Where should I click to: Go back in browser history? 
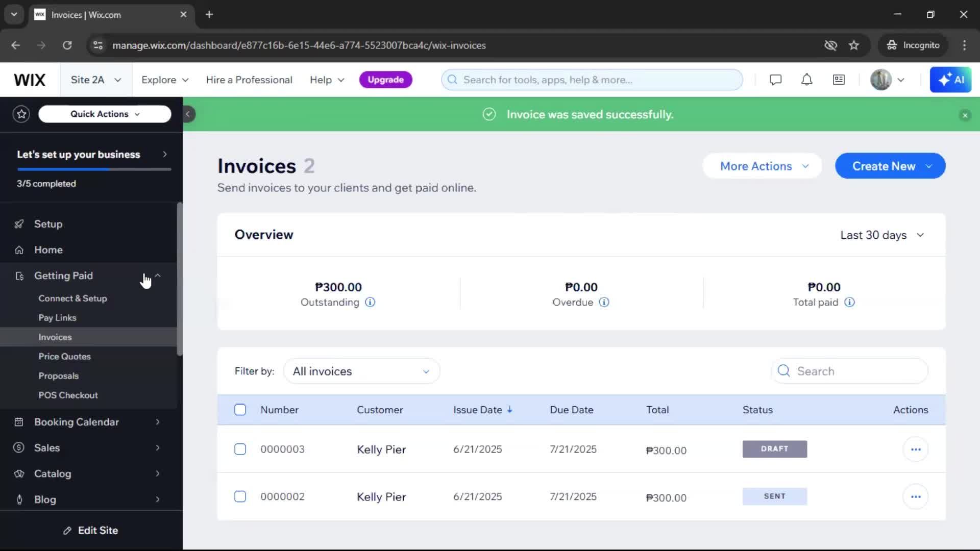(x=16, y=45)
